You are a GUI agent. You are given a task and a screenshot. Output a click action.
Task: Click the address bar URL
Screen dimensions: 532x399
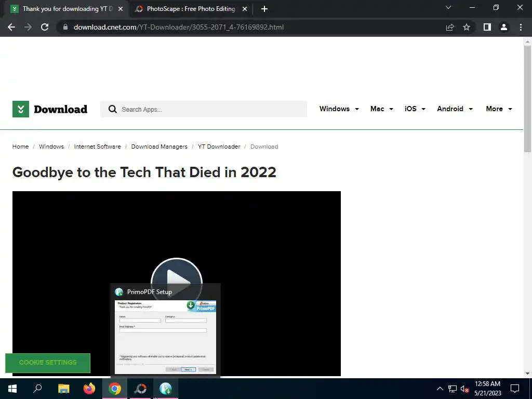coord(179,27)
